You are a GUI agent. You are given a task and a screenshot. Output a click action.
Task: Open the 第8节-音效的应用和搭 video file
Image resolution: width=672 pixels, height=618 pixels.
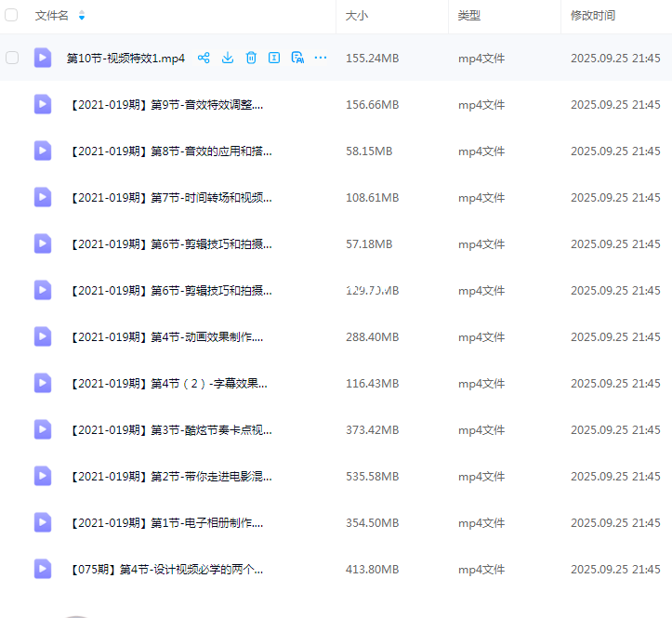[170, 151]
